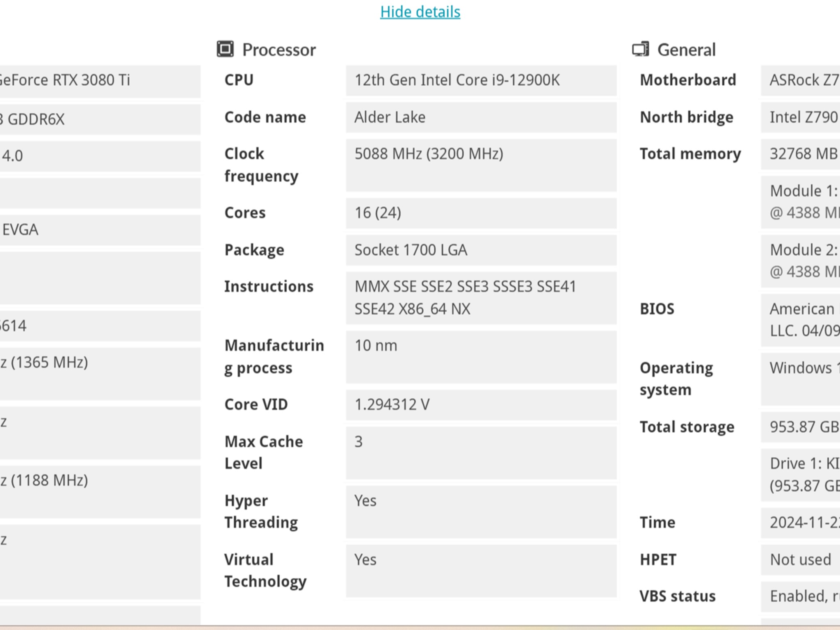The height and width of the screenshot is (630, 840).
Task: Click the HPET row label
Action: click(x=658, y=560)
